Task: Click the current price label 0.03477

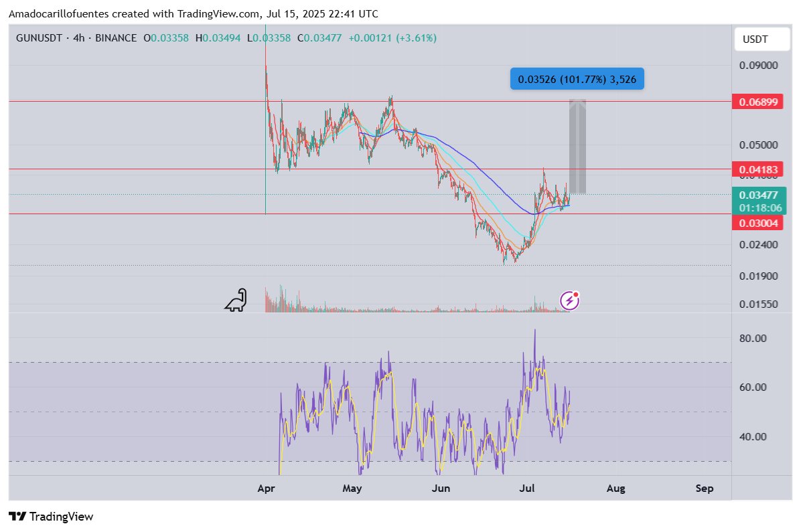Action: (x=759, y=195)
